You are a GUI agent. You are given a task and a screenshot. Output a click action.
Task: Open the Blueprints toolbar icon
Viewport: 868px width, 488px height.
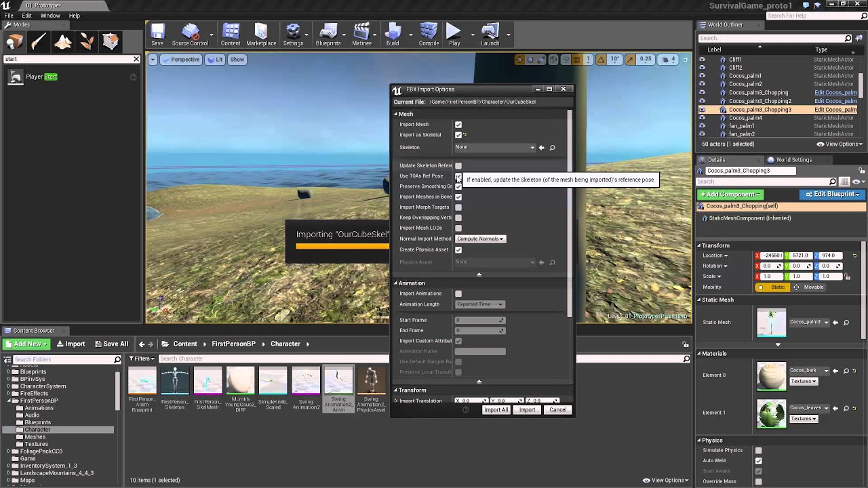(x=328, y=35)
